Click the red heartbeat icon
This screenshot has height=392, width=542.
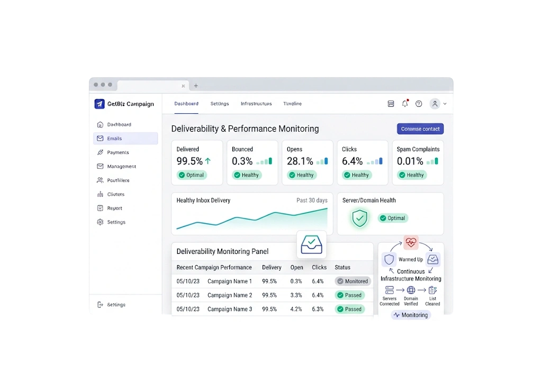[x=411, y=242]
